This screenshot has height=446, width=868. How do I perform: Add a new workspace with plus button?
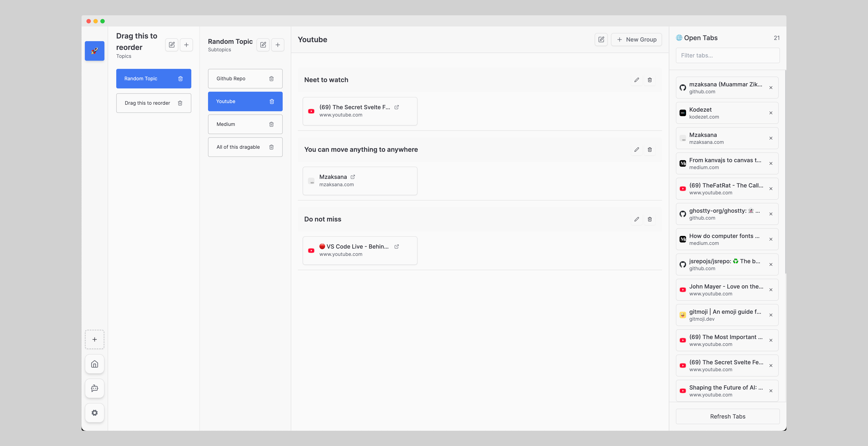point(94,339)
